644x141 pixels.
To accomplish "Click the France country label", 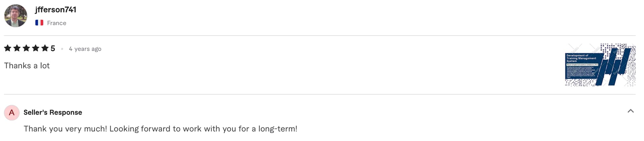I will pyautogui.click(x=57, y=23).
